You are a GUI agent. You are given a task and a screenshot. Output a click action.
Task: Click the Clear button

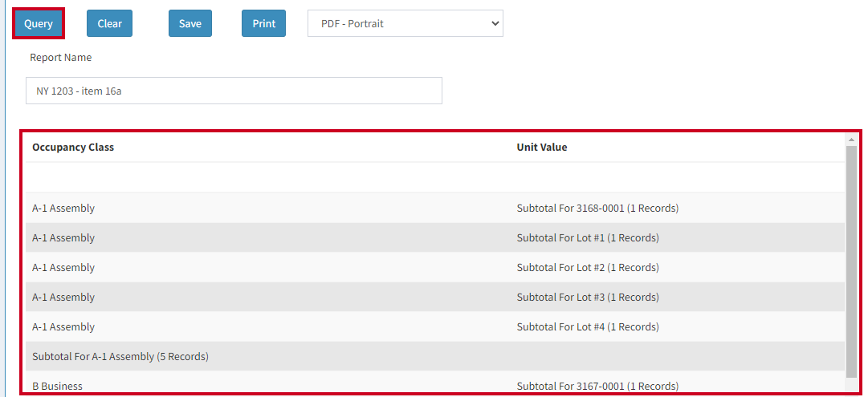click(x=110, y=24)
